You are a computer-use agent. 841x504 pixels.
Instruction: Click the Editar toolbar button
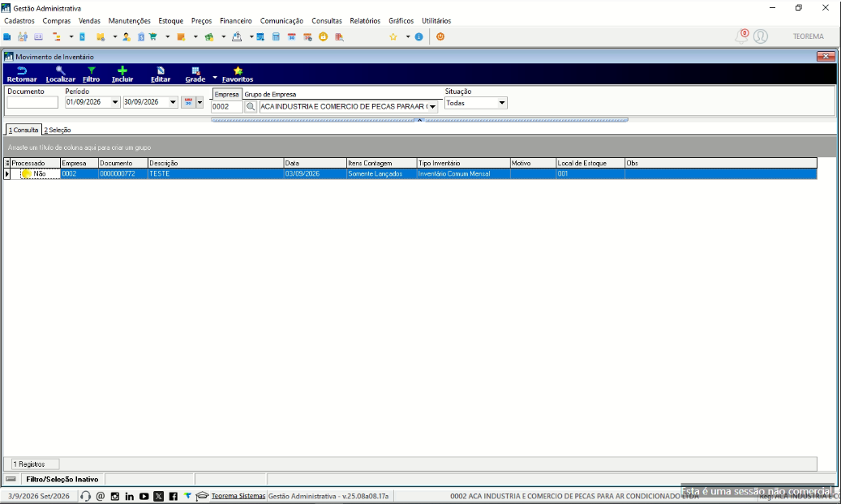(161, 74)
